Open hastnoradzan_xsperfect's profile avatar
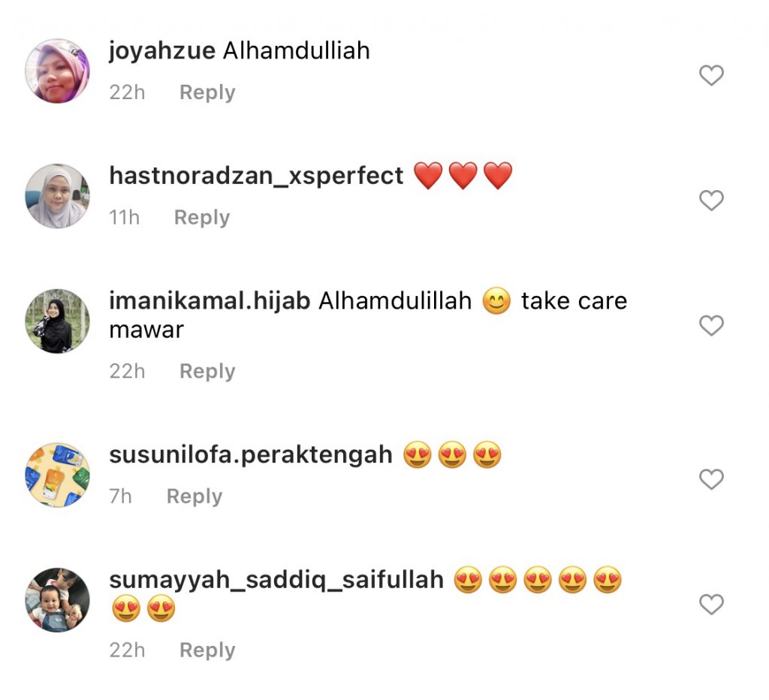Viewport: 769px width, 700px height. click(57, 196)
